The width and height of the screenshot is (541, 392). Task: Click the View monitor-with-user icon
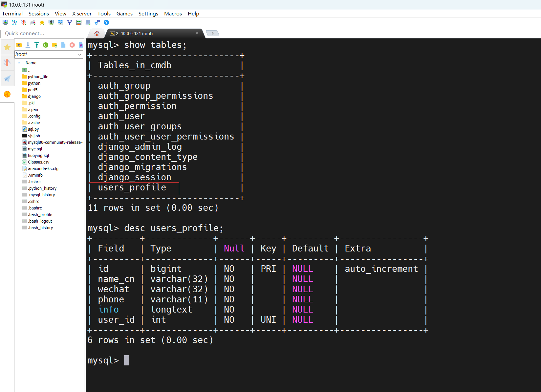point(51,22)
